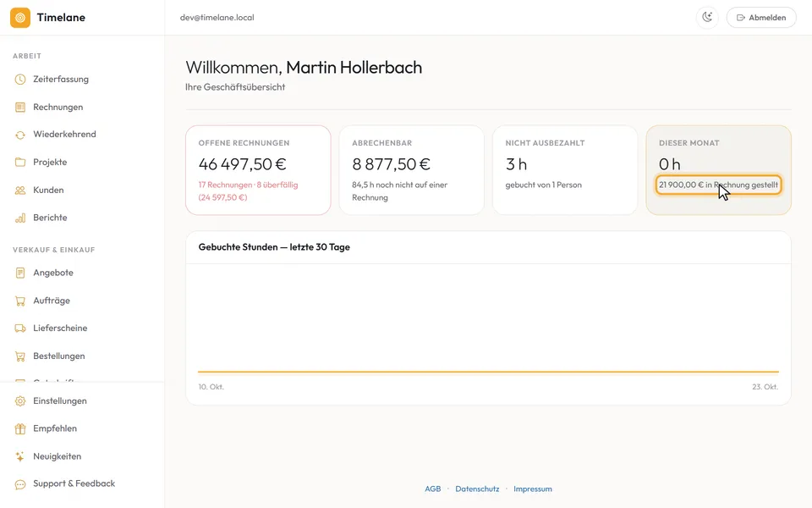The height and width of the screenshot is (508, 812).
Task: Click the Empfehlen gift icon
Action: (20, 428)
